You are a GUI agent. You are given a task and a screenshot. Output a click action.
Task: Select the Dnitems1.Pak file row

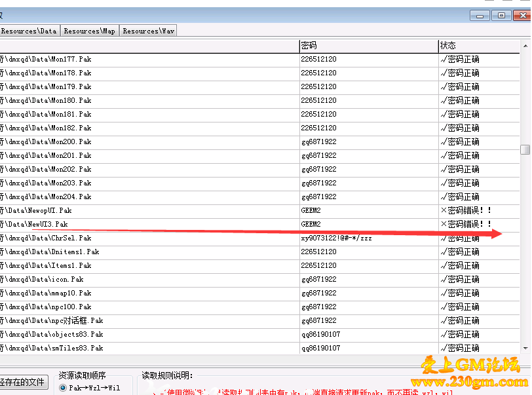(x=259, y=252)
